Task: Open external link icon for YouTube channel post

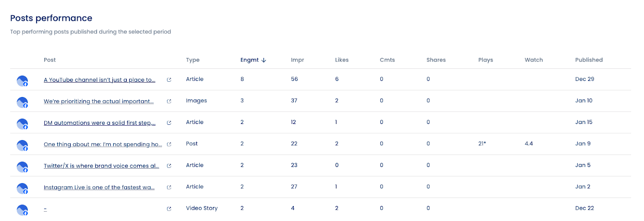Action: [169, 80]
